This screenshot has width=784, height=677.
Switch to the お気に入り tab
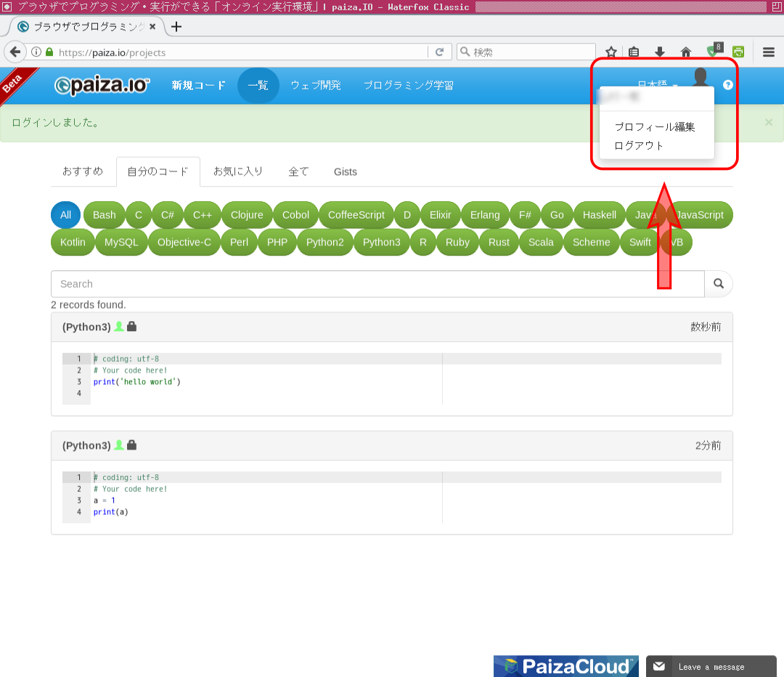coord(237,171)
